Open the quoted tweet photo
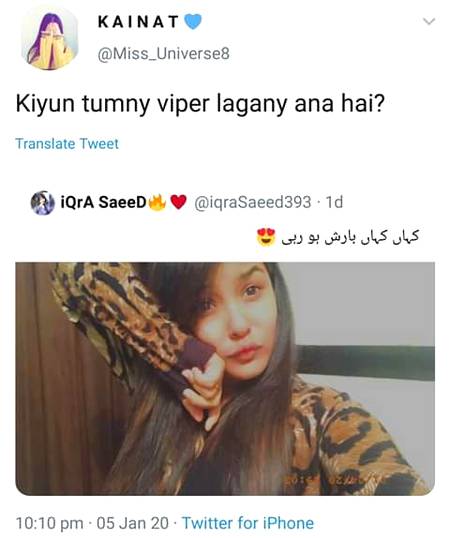This screenshot has height=538, width=450. [225, 379]
